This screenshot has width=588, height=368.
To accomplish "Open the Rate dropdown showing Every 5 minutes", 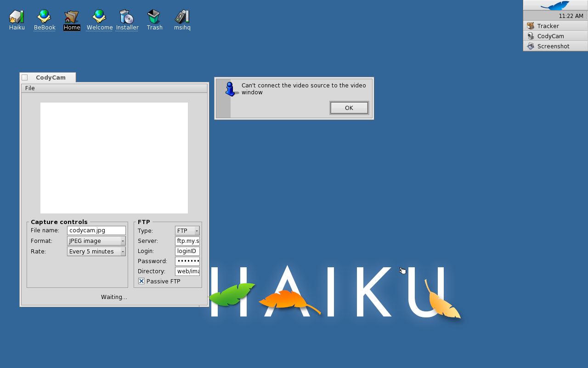I will (96, 251).
